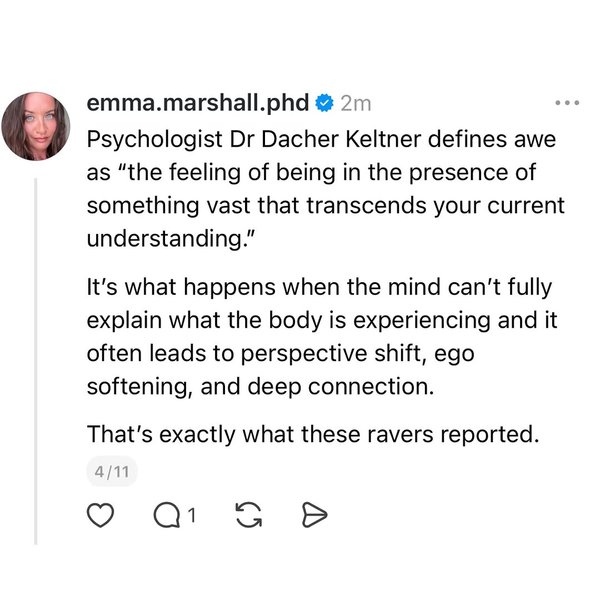Open the three-dot more options menu

566,103
